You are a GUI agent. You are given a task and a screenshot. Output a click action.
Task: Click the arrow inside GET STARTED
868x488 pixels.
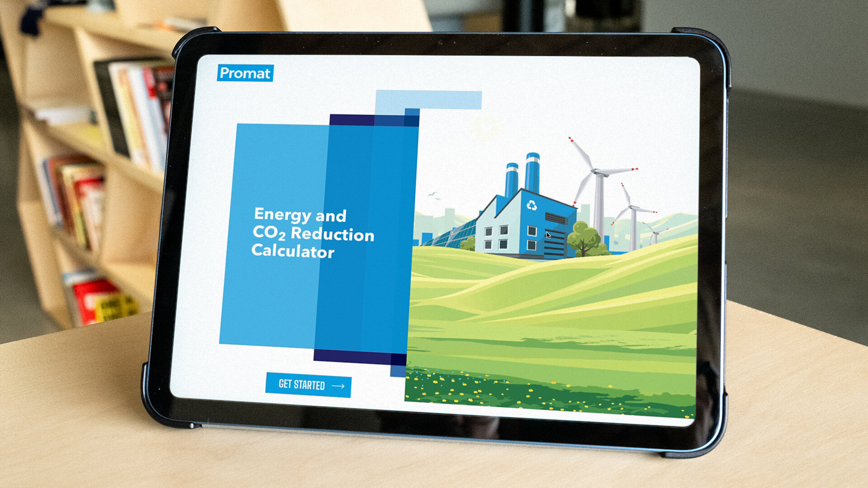point(338,386)
